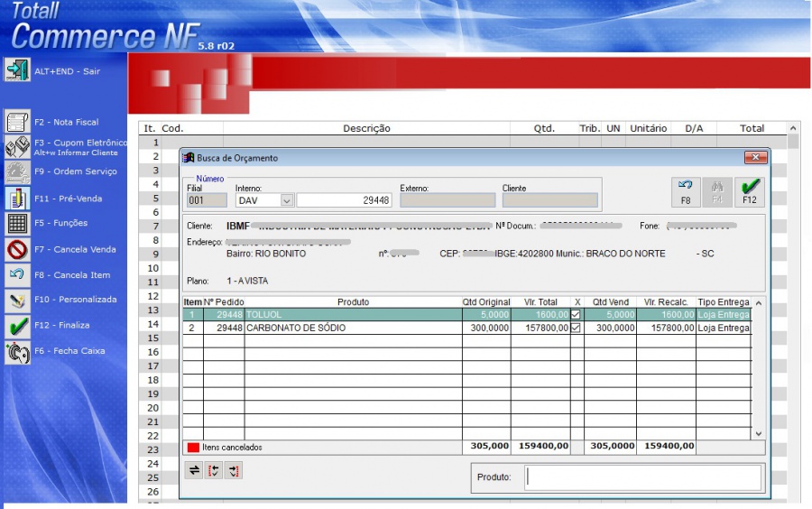Click the Produto column header
Image resolution: width=812 pixels, height=509 pixels.
click(x=353, y=301)
